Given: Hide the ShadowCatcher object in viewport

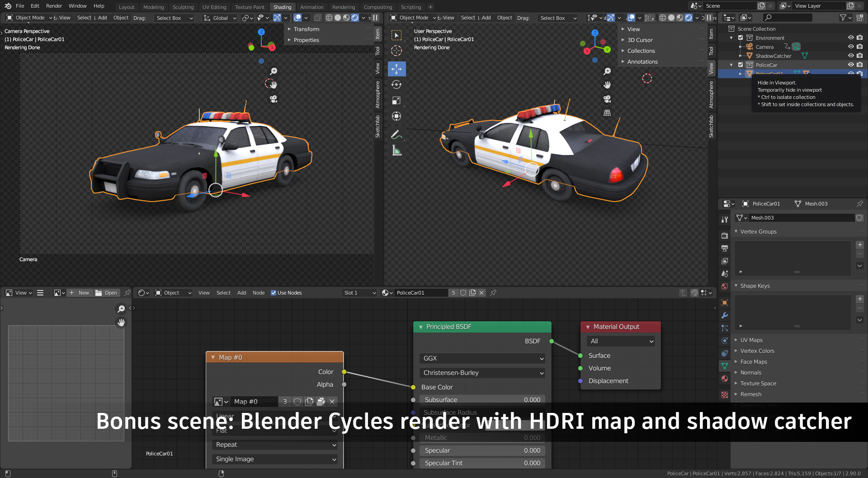Looking at the screenshot, I should pos(852,56).
